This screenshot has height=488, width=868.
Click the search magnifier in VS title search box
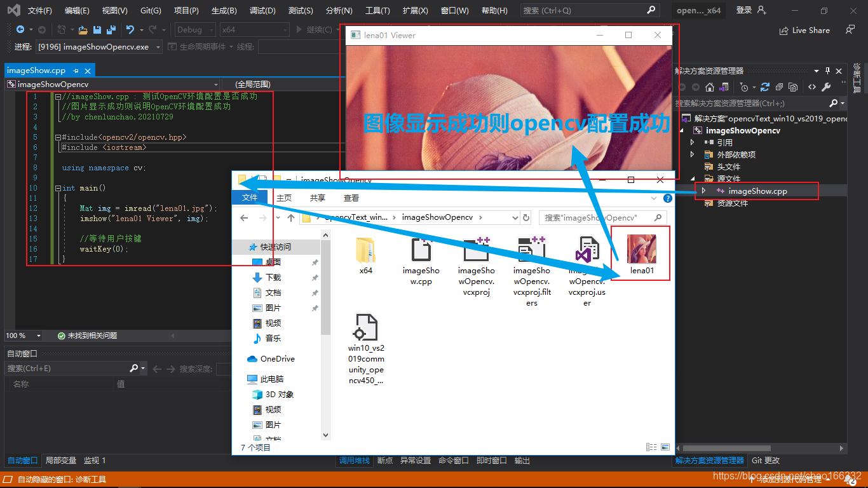pos(651,10)
